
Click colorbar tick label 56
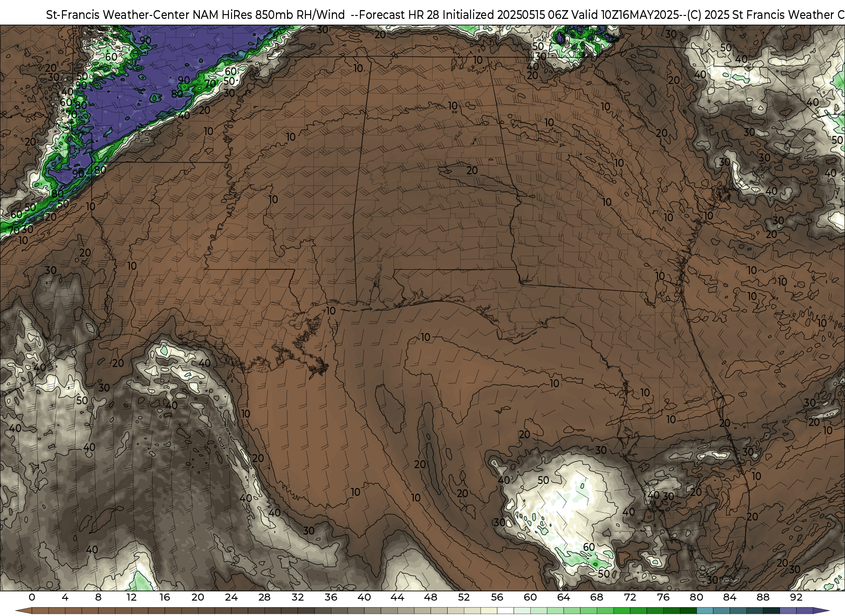point(497,597)
